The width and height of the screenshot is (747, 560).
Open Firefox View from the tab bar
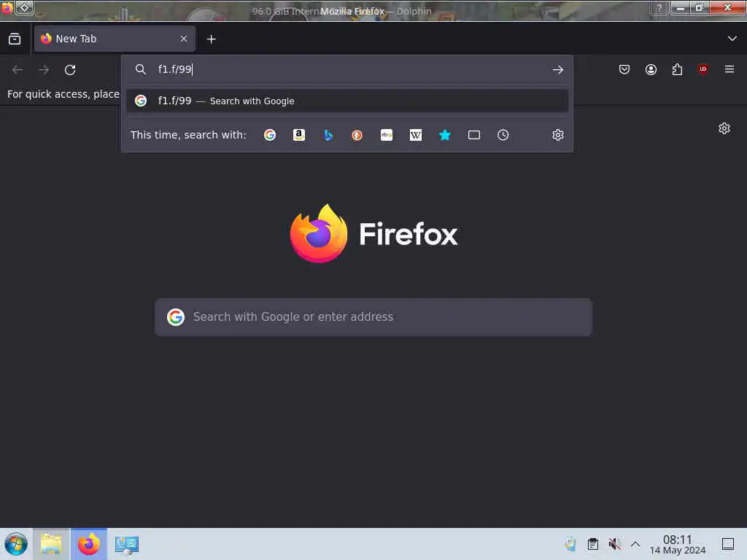click(x=15, y=39)
